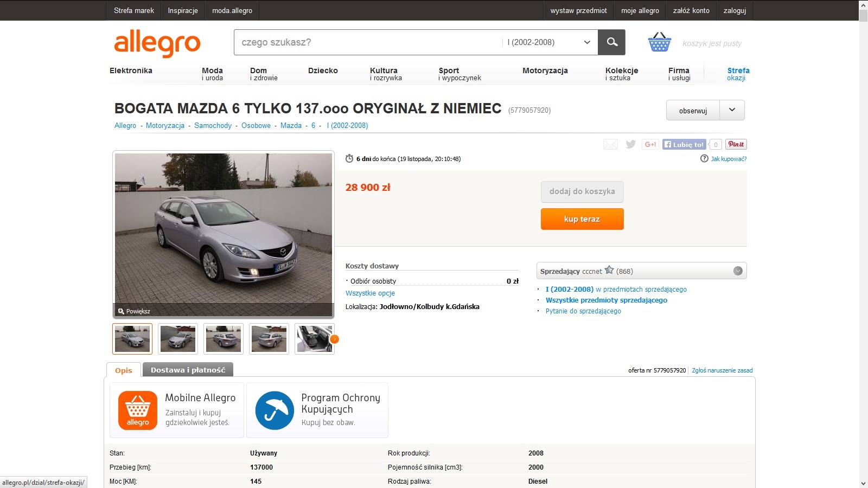
Task: Open 'moda.allegro' top link
Action: pyautogui.click(x=232, y=10)
